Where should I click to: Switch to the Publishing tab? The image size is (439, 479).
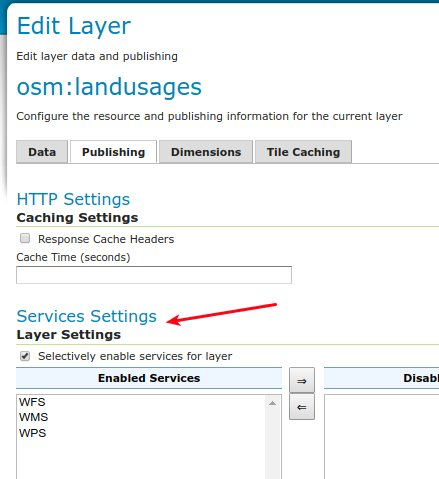tap(113, 152)
